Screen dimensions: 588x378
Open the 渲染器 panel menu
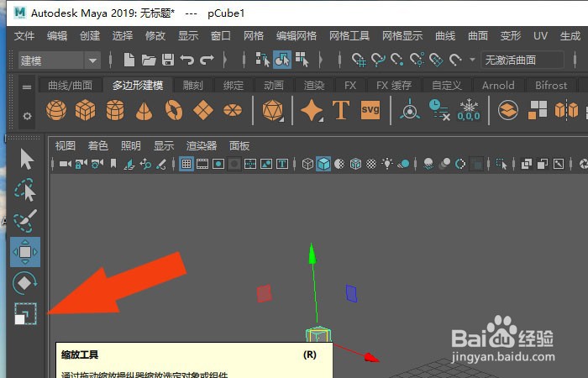pyautogui.click(x=202, y=145)
